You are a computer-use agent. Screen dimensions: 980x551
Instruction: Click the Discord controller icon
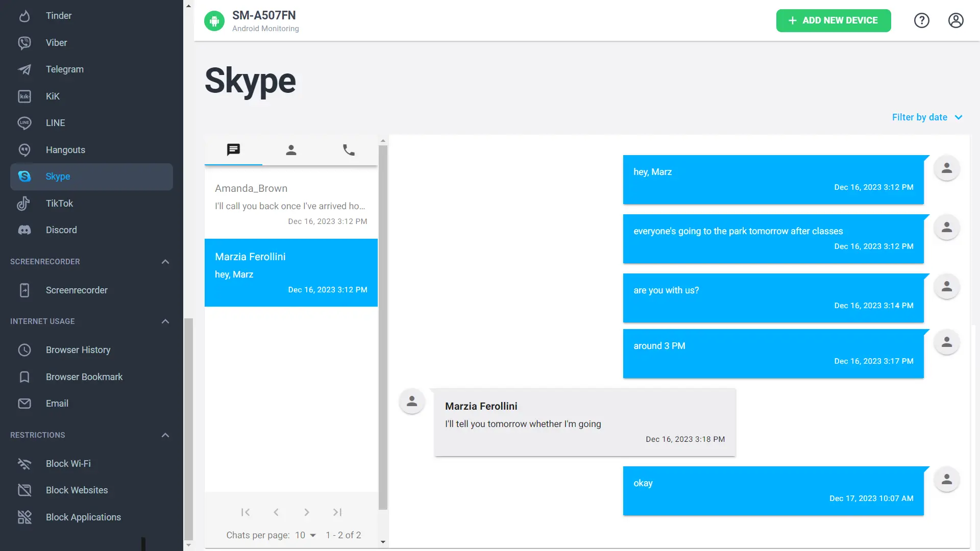pos(24,230)
